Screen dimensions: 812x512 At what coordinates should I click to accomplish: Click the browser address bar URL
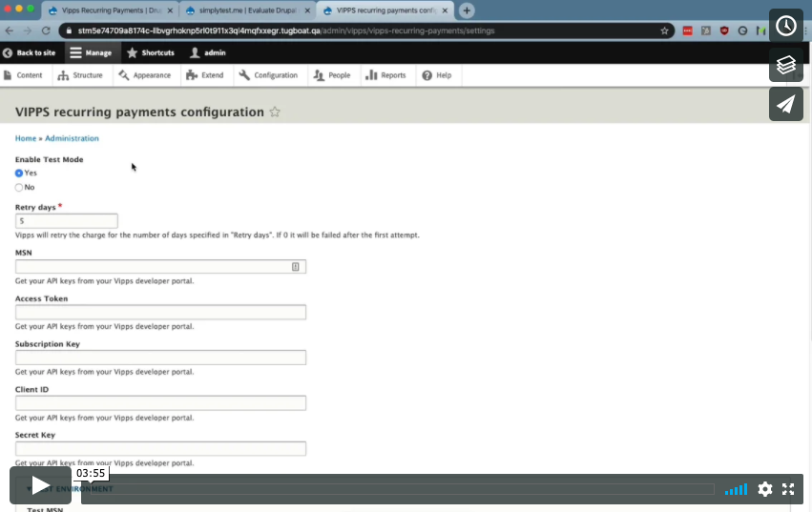[286, 31]
